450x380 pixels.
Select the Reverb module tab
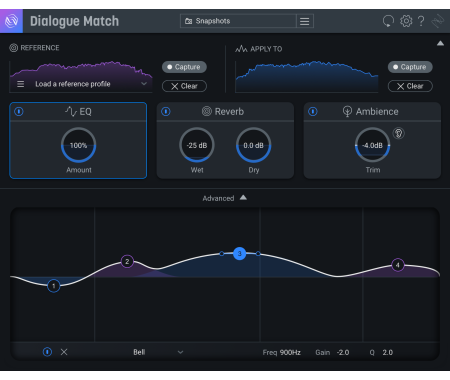[x=225, y=112]
